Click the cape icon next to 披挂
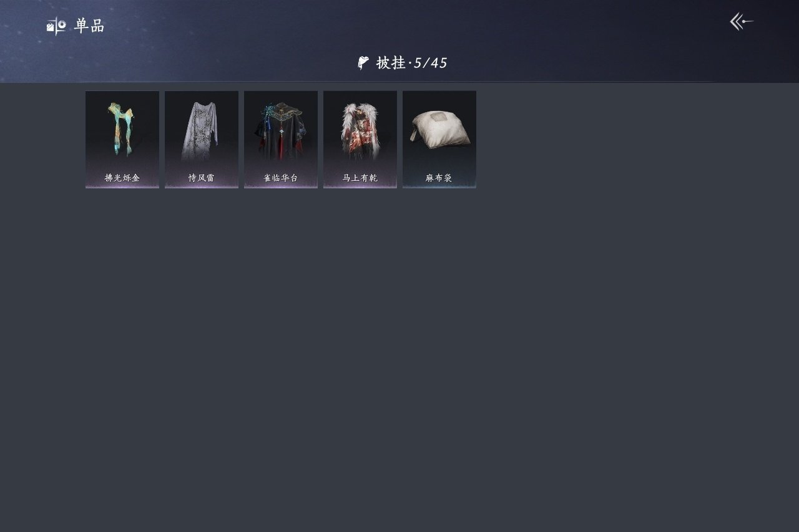The width and height of the screenshot is (799, 532). 363,62
